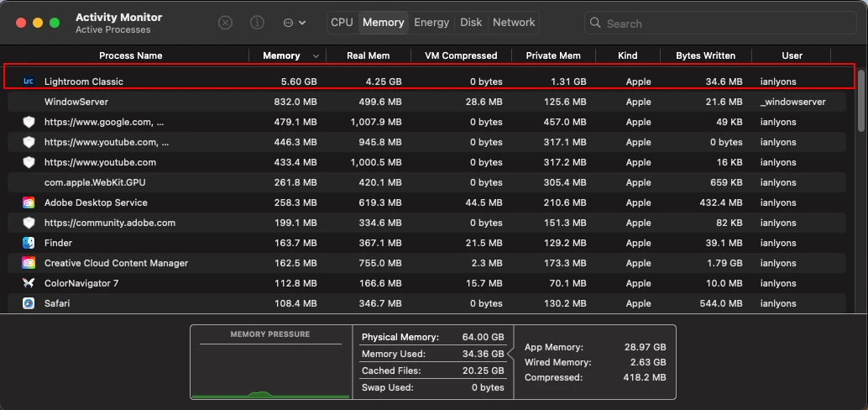Screen dimensions: 868x410
Task: Click the Compressed 418.2 MB value
Action: pos(643,377)
